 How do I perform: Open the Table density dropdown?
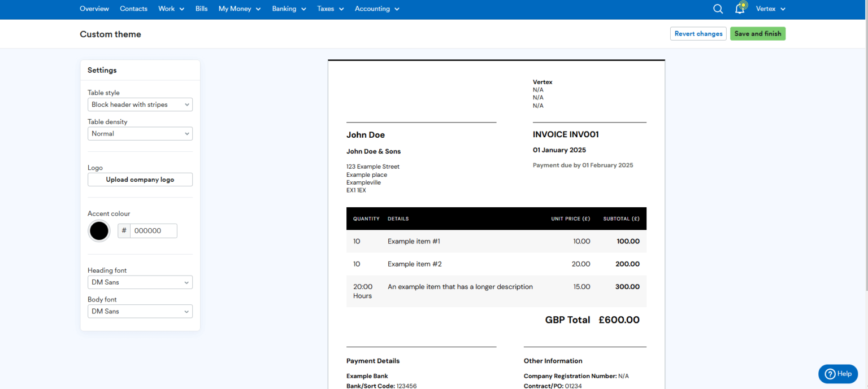pyautogui.click(x=140, y=133)
